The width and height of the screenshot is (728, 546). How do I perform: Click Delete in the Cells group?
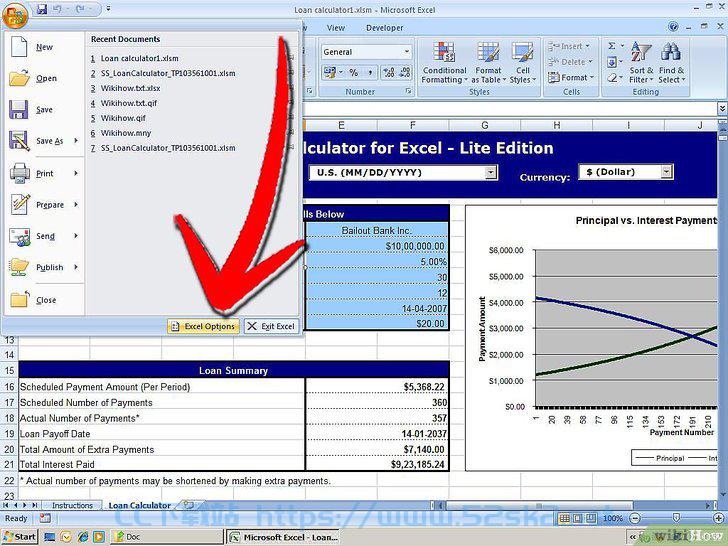click(570, 62)
